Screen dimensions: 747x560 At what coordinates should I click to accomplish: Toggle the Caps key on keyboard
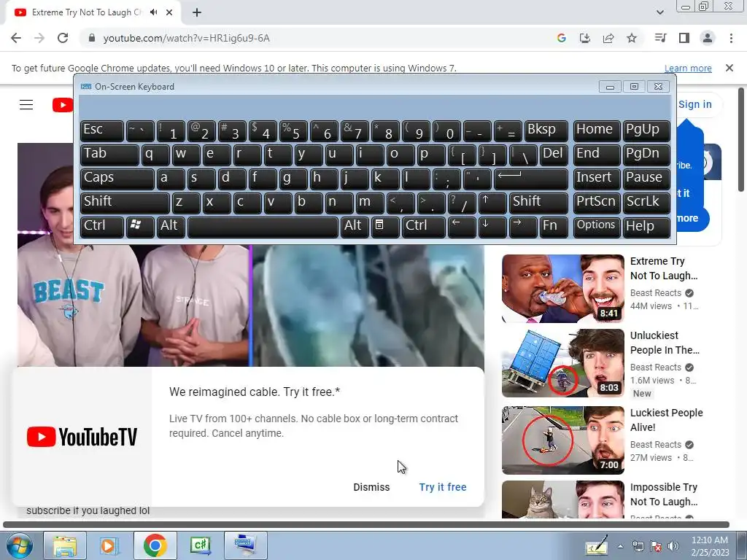click(117, 179)
